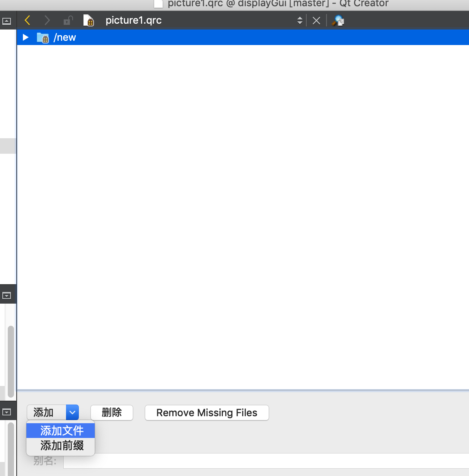Click the bottom-left panel toggle icon
This screenshot has width=469, height=476.
click(x=7, y=412)
